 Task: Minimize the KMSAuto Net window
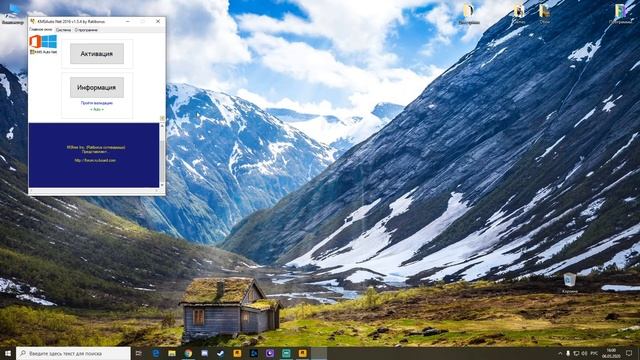(x=128, y=21)
